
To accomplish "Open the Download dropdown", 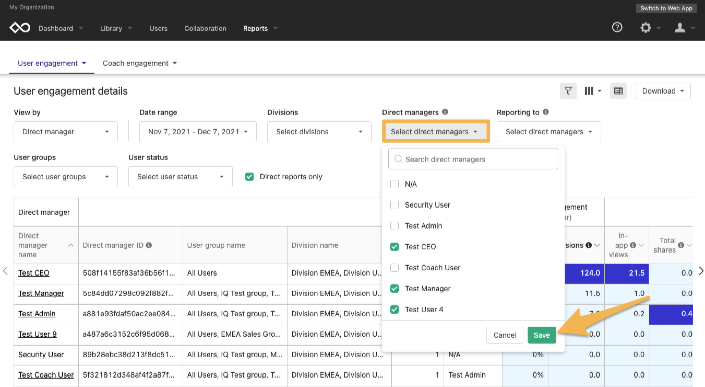I will [x=663, y=91].
